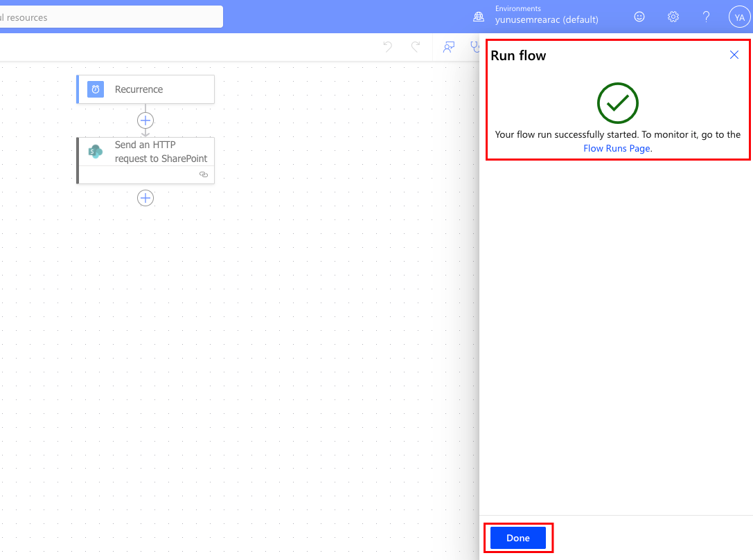Open the comments icon in toolbar
This screenshot has width=753, height=560.
tap(450, 47)
